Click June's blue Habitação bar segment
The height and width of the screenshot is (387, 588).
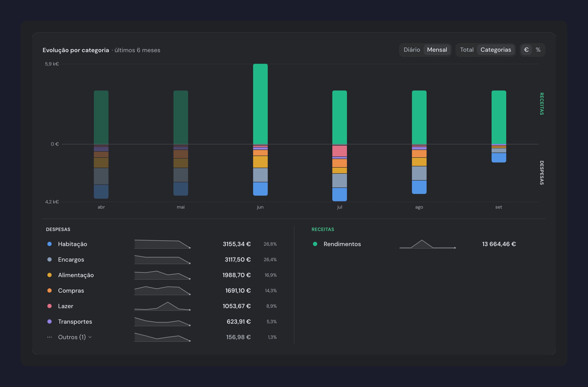[x=260, y=189]
